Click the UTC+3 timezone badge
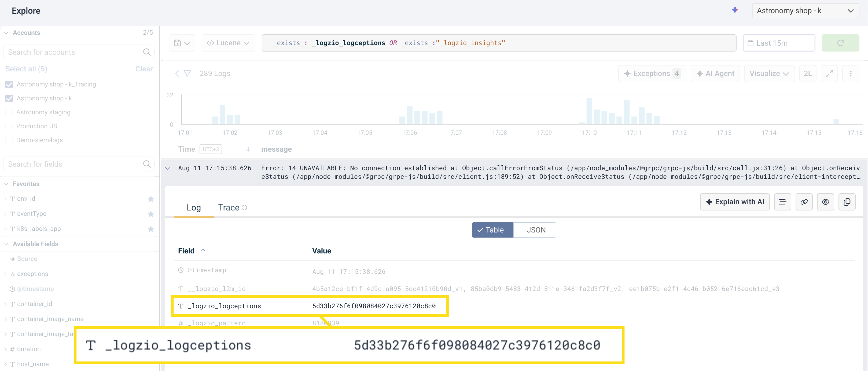The height and width of the screenshot is (371, 868). click(211, 149)
